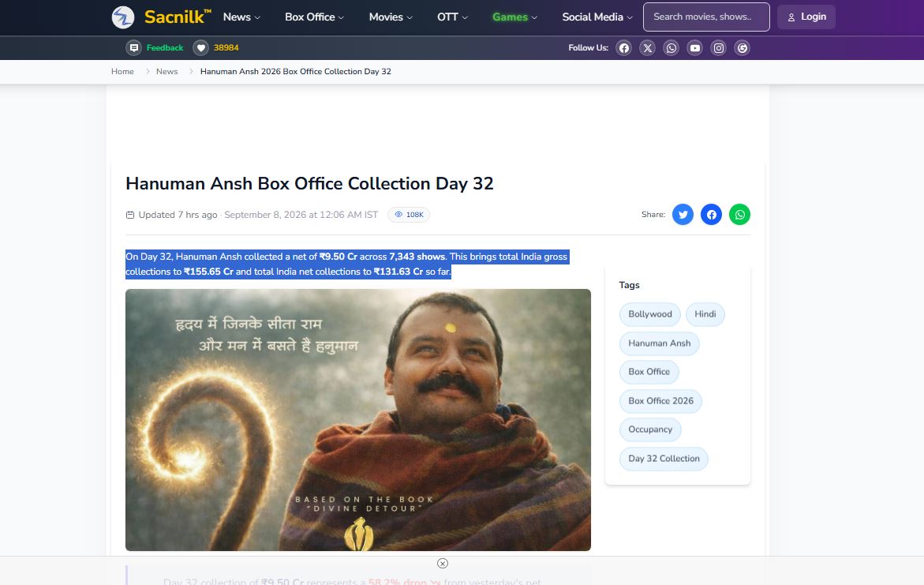The height and width of the screenshot is (585, 924).
Task: Click the green Feedback text link
Action: click(x=164, y=48)
